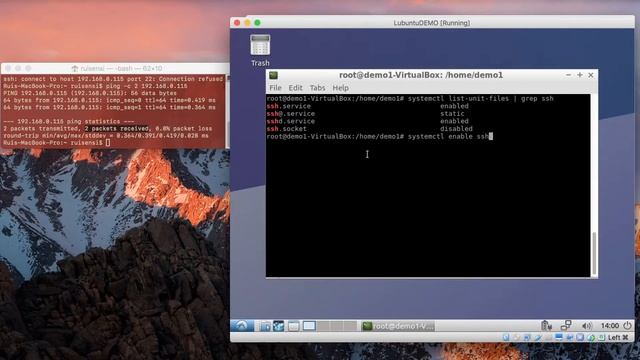Launch the file manager from the Lubuntu panel
Viewport: 640px width, 360px height.
click(x=264, y=326)
